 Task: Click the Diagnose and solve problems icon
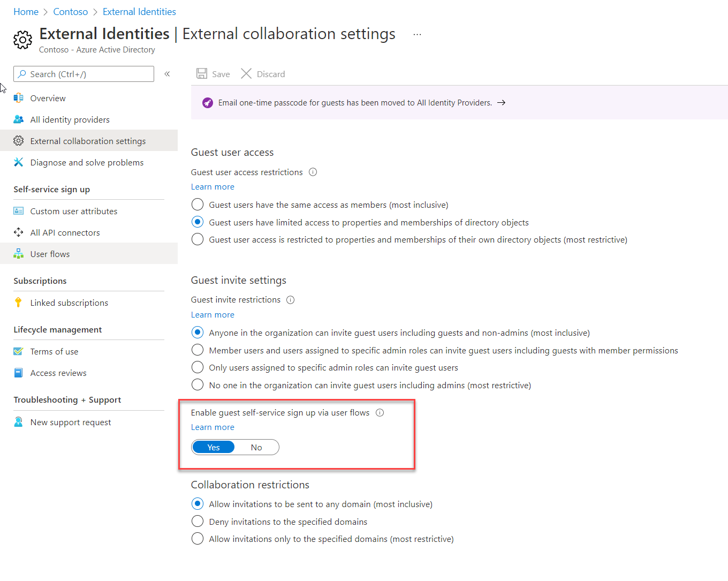tap(19, 162)
